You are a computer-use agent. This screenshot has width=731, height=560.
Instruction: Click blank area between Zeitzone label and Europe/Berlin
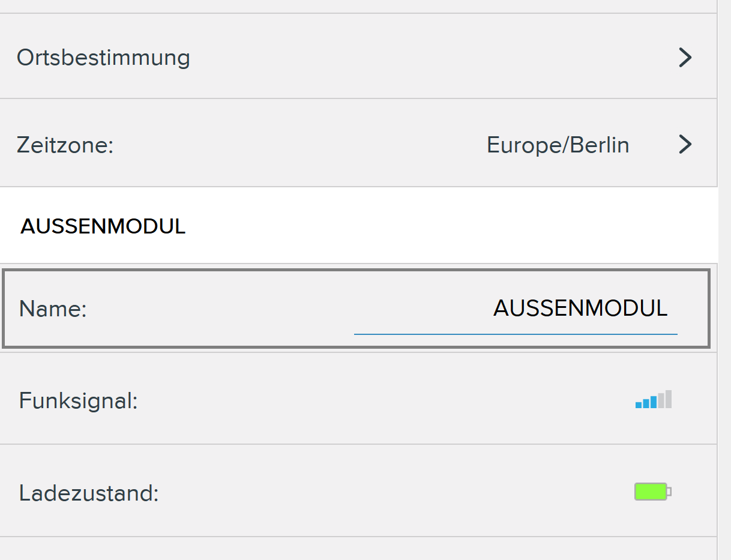click(300, 145)
